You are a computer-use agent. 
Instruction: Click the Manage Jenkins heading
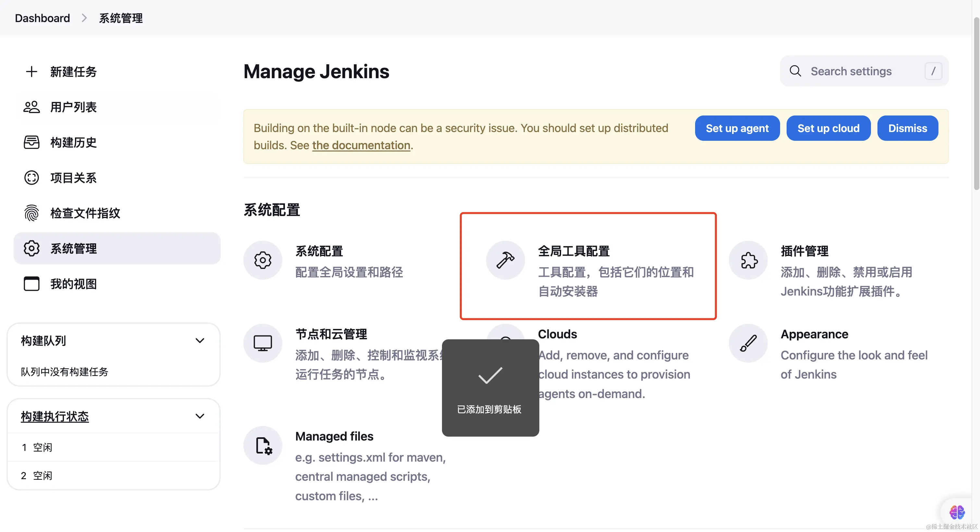[x=316, y=71]
